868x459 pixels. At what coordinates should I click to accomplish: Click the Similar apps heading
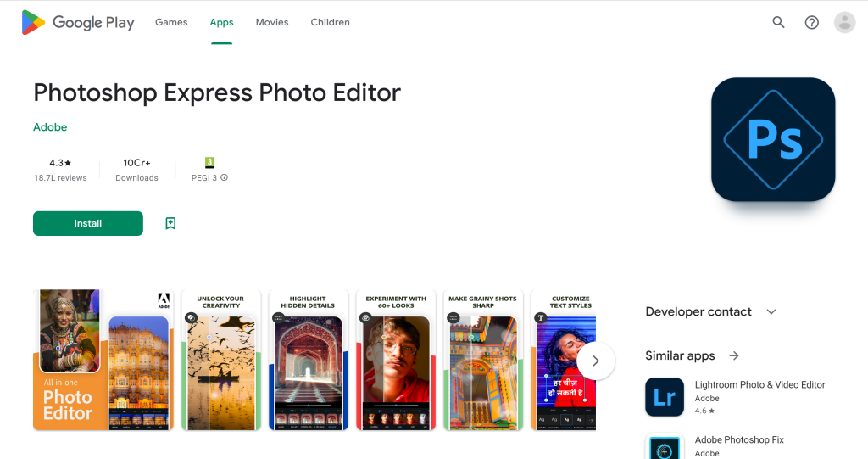[680, 355]
